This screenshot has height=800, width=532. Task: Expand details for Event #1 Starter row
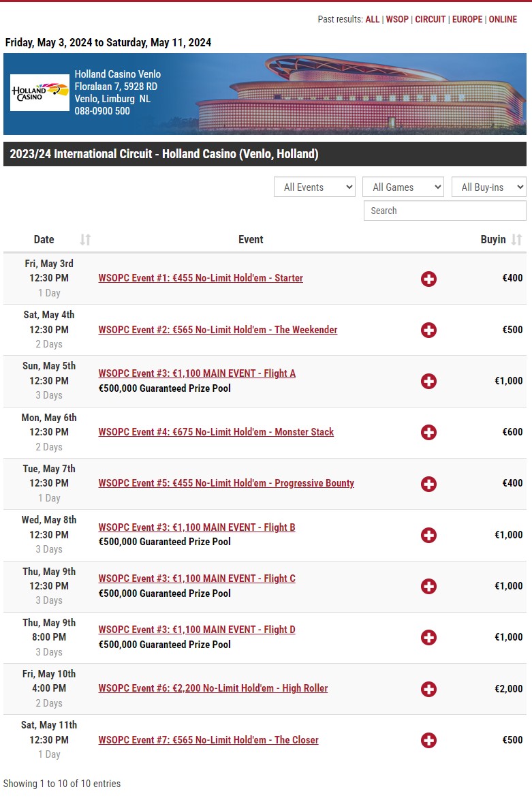(428, 279)
